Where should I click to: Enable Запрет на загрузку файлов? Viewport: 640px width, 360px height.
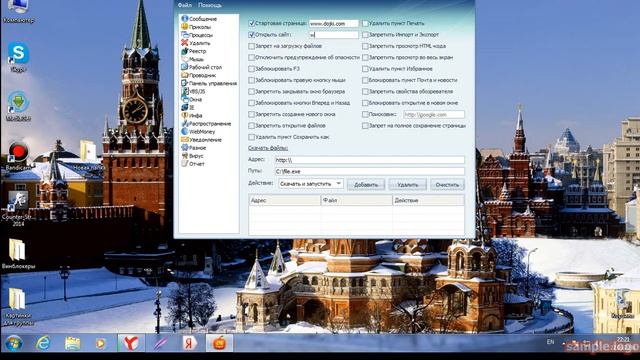251,46
